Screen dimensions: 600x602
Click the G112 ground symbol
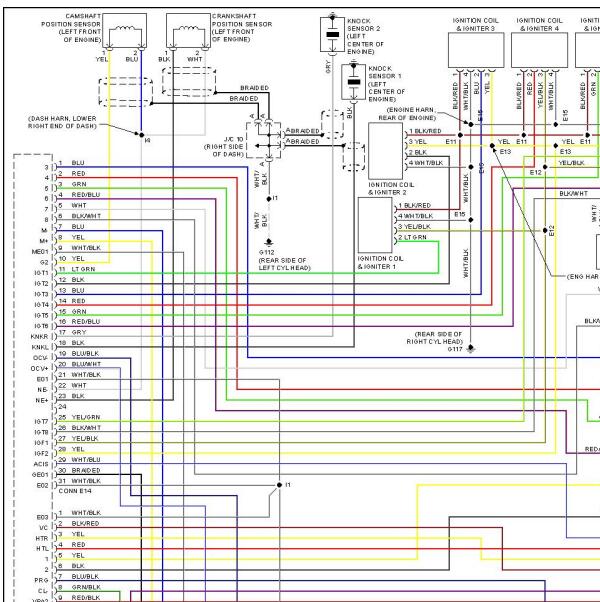point(269,242)
